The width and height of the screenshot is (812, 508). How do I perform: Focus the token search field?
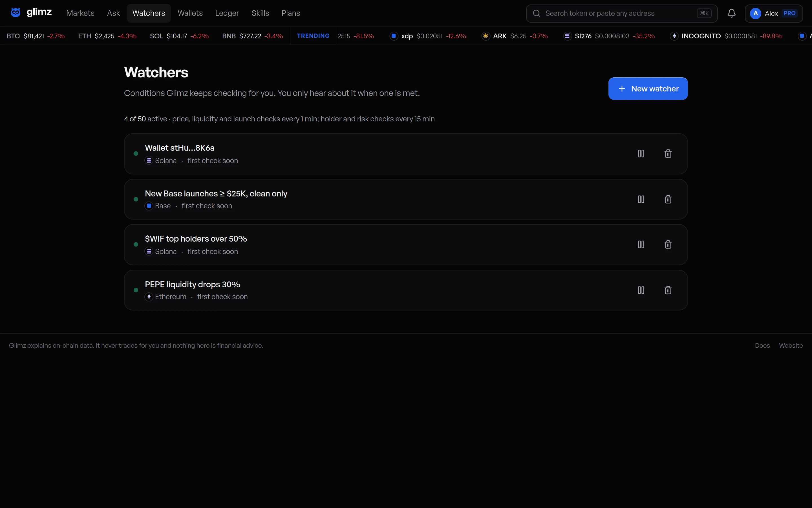click(x=621, y=14)
